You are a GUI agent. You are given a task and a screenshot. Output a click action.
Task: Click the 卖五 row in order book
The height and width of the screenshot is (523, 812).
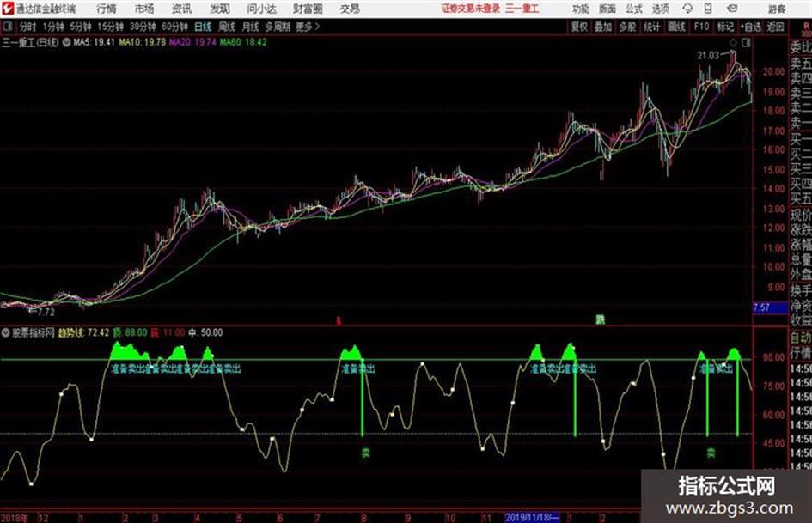tap(800, 64)
